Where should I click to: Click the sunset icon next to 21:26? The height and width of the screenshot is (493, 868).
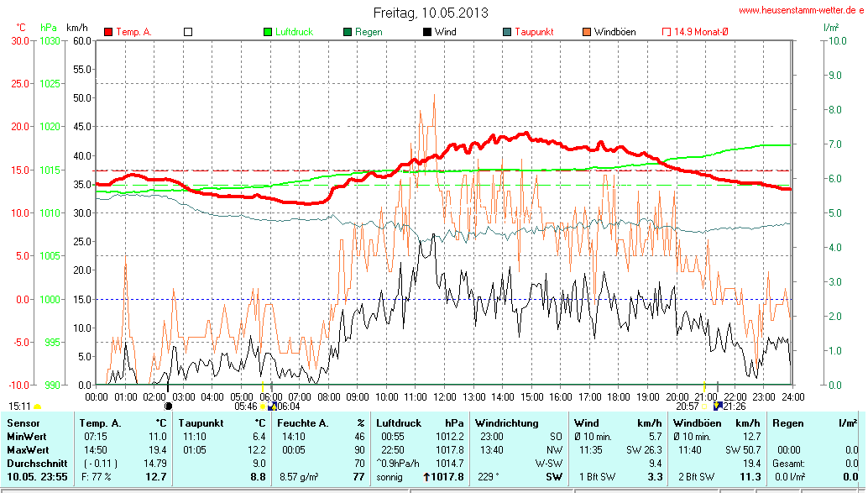pyautogui.click(x=717, y=406)
